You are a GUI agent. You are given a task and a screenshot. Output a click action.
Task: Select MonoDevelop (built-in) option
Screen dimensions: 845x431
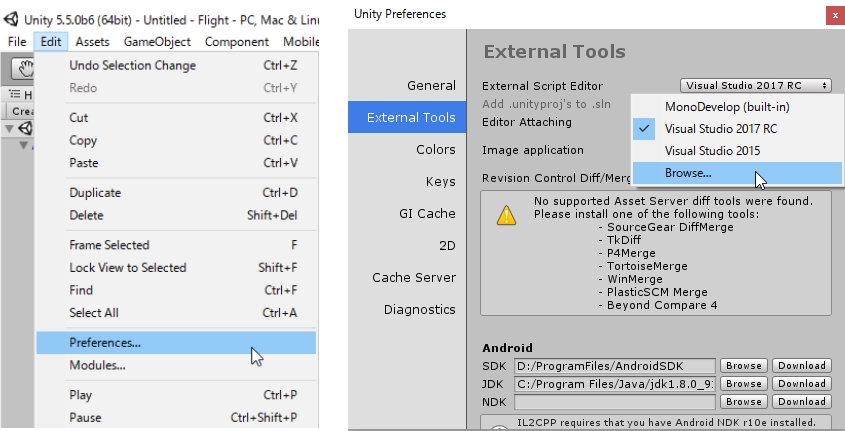[737, 107]
